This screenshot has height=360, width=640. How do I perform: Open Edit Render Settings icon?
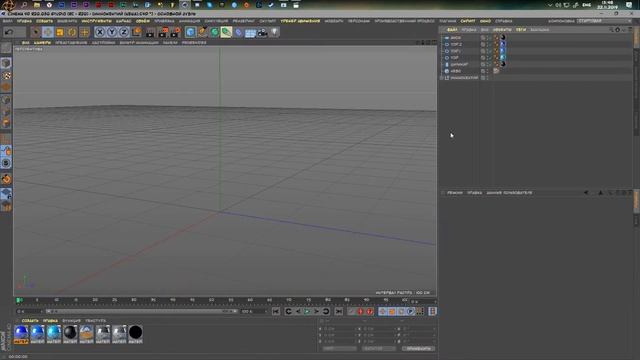(176, 32)
